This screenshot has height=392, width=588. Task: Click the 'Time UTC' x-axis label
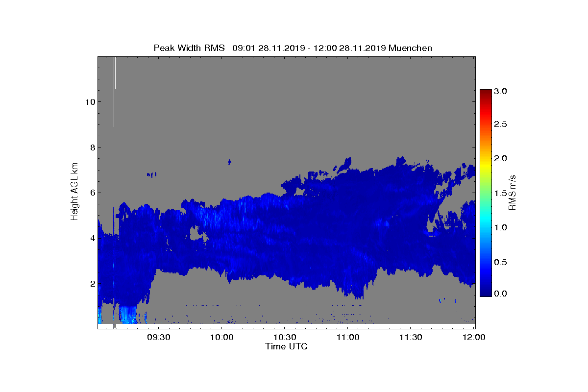point(287,346)
